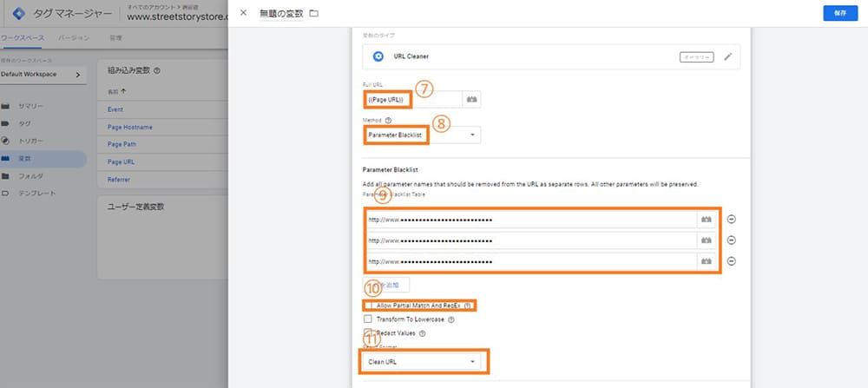868x388 pixels.
Task: Click the サマリー sidebar icon
Action: click(x=5, y=106)
